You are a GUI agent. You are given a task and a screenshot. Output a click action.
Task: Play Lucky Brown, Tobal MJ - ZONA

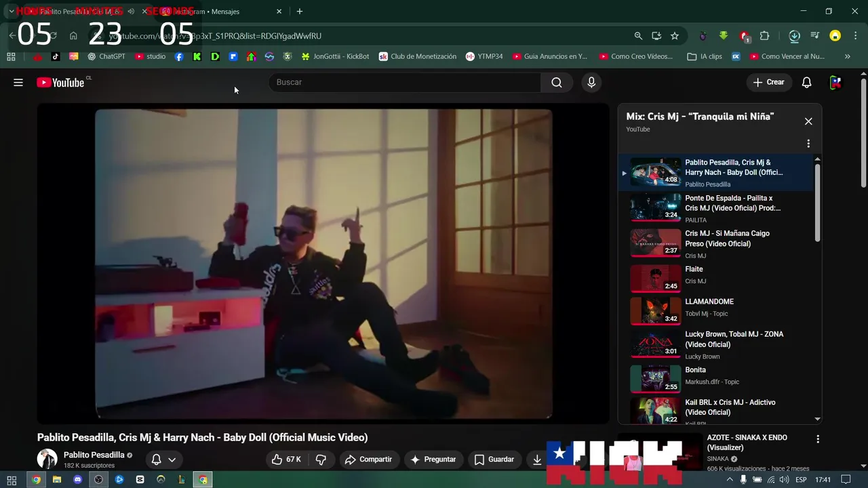point(715,344)
